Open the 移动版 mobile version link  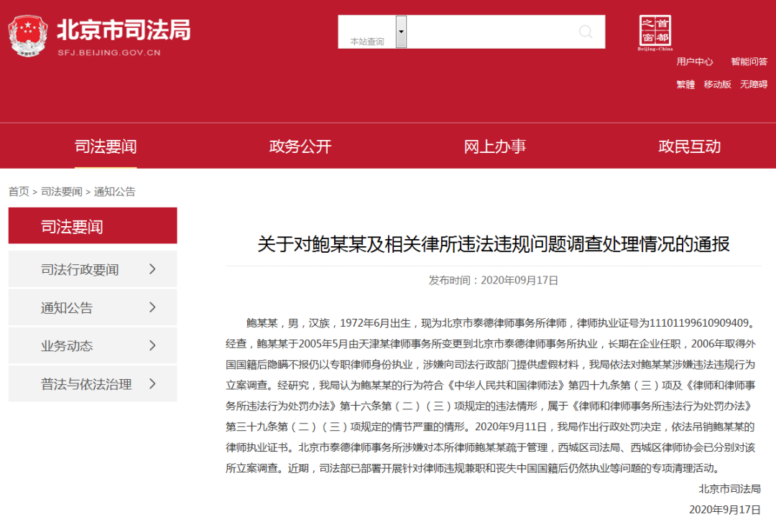717,85
